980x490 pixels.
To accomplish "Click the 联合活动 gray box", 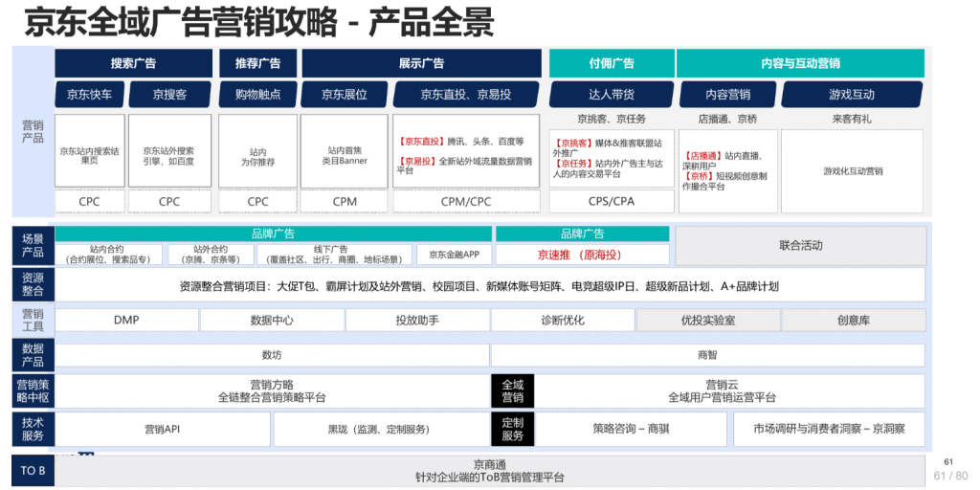I will [x=800, y=246].
